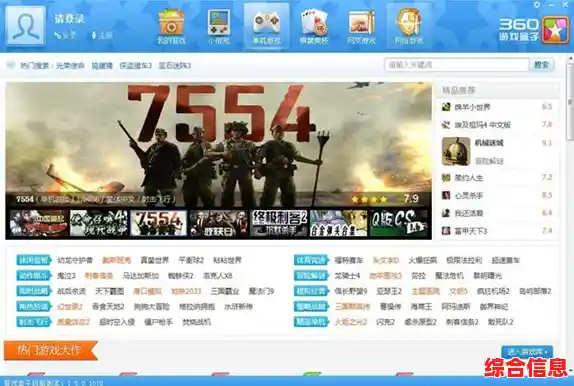574x386 pixels.
Task: Select the 合金弹头合集 thumbnail
Action: click(x=339, y=223)
